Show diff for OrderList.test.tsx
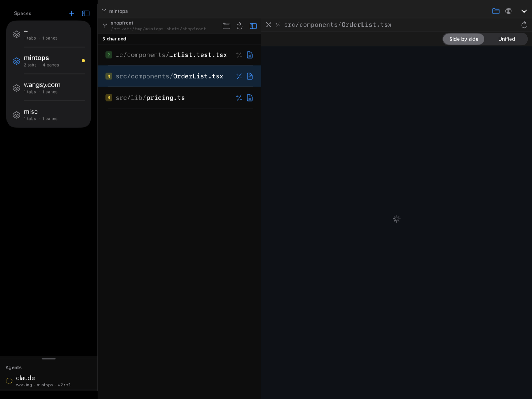Screen dimensions: 532x399 (239, 55)
